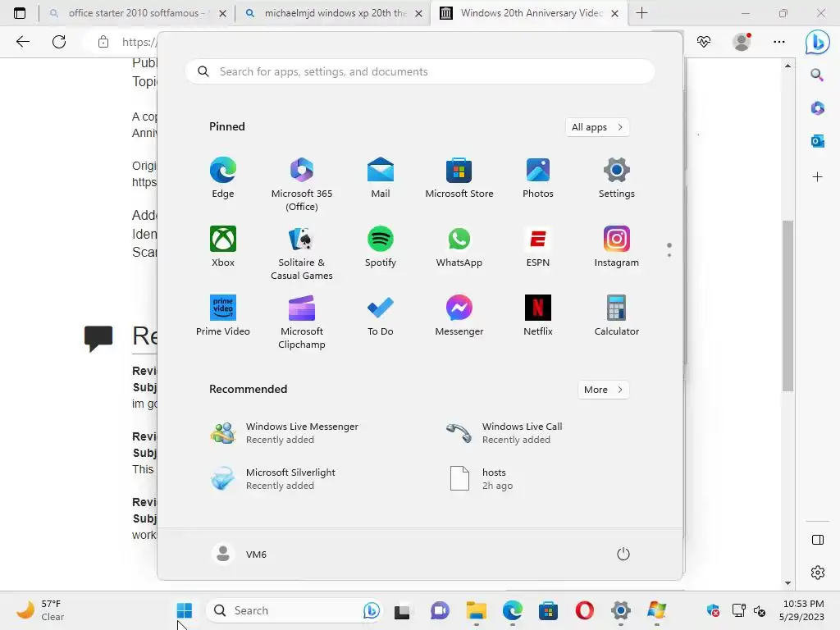The image size is (840, 630).
Task: Go to next page of pinned apps
Action: click(x=669, y=255)
